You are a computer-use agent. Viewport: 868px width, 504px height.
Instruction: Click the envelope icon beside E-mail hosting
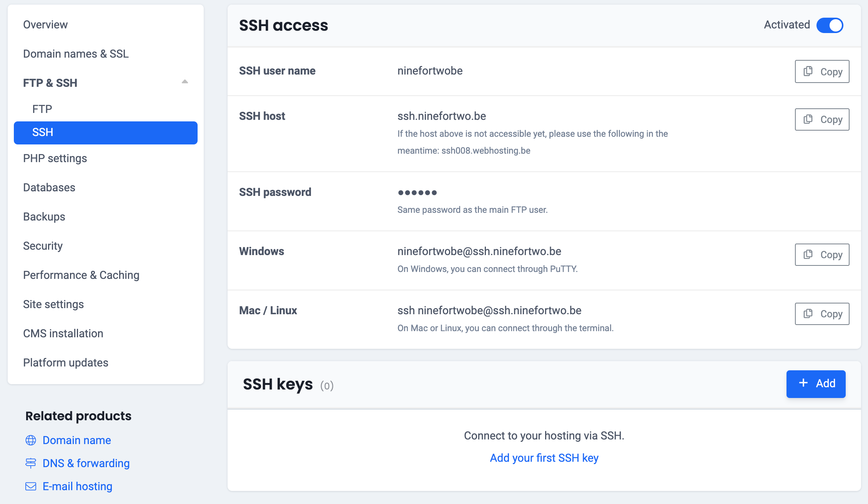coord(31,486)
